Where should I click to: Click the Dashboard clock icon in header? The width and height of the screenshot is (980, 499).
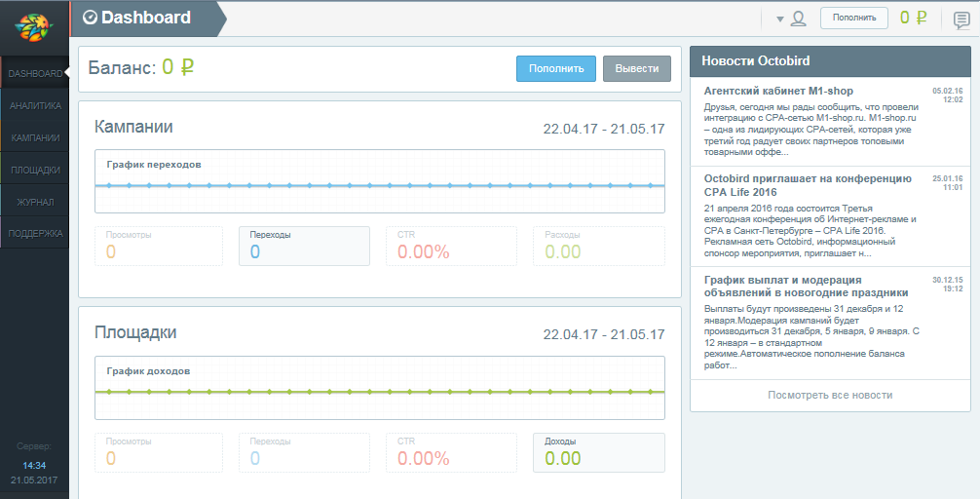pyautogui.click(x=90, y=18)
